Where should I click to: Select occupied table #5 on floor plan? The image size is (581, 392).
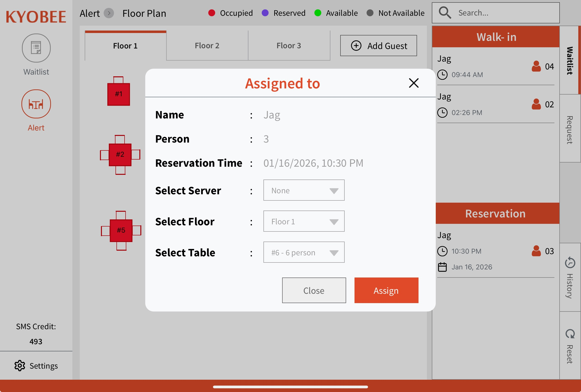tap(121, 230)
